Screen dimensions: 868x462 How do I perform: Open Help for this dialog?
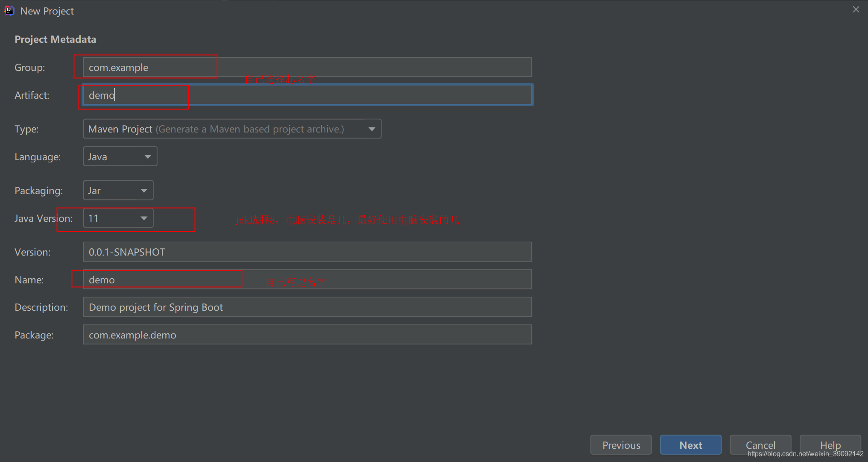tap(830, 445)
